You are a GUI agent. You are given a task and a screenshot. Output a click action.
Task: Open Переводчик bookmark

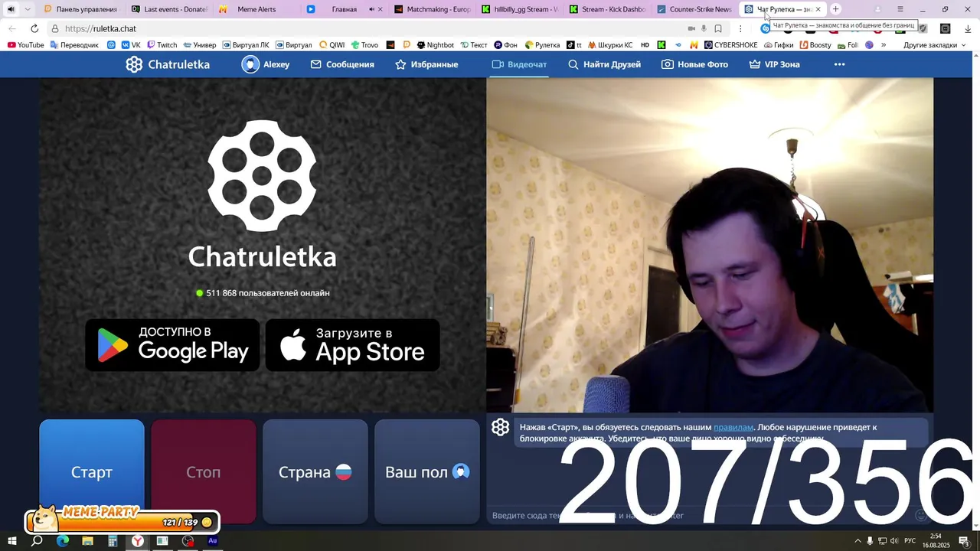74,45
